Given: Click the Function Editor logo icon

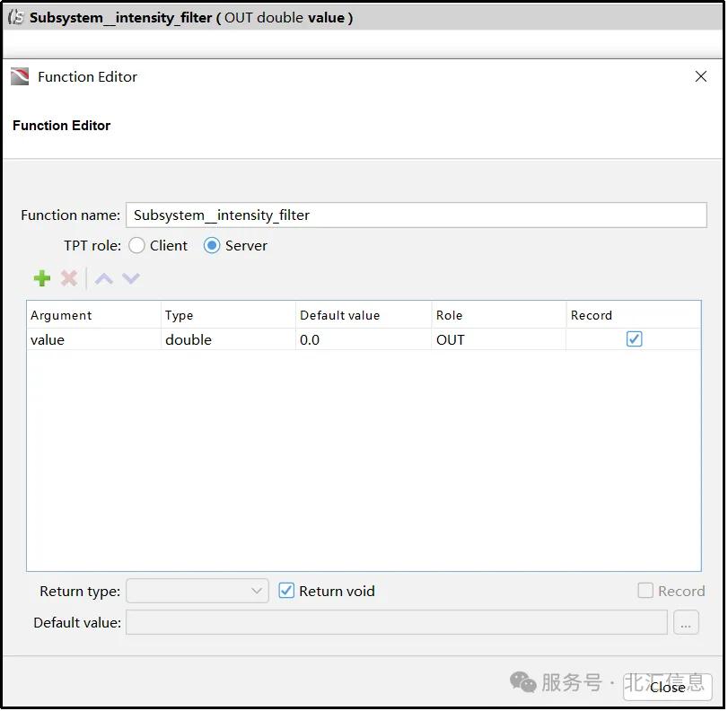Looking at the screenshot, I should point(20,76).
